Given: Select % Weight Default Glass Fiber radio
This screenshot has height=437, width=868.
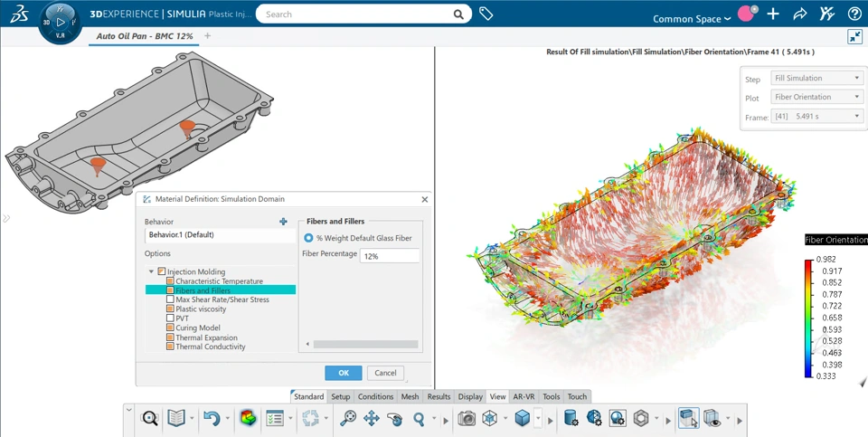Looking at the screenshot, I should (x=308, y=238).
